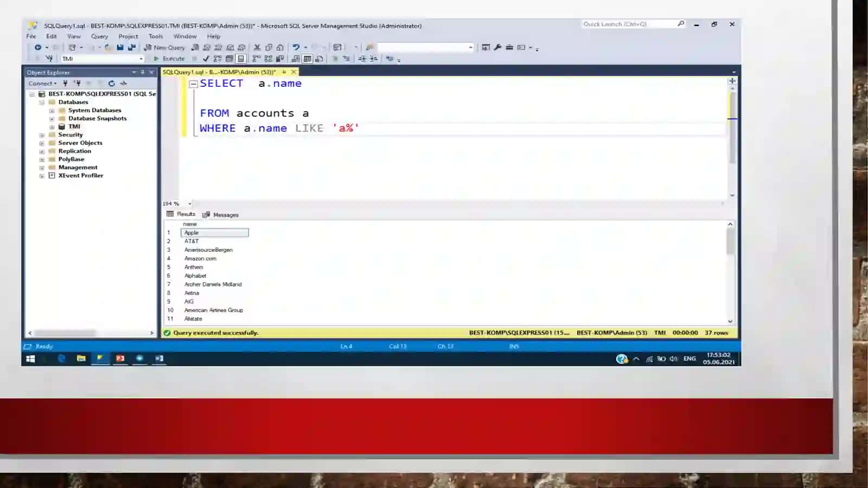Switch to the Messages tab
This screenshot has width=868, height=488.
click(x=220, y=214)
